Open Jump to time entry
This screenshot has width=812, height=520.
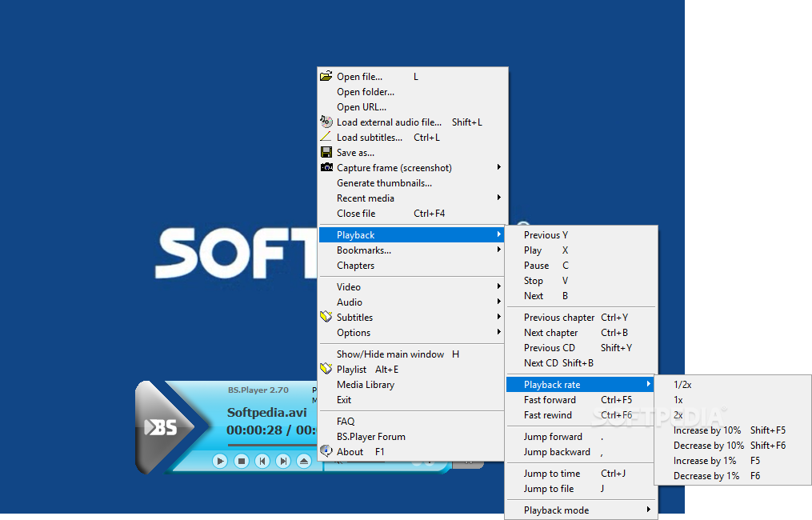click(x=581, y=474)
